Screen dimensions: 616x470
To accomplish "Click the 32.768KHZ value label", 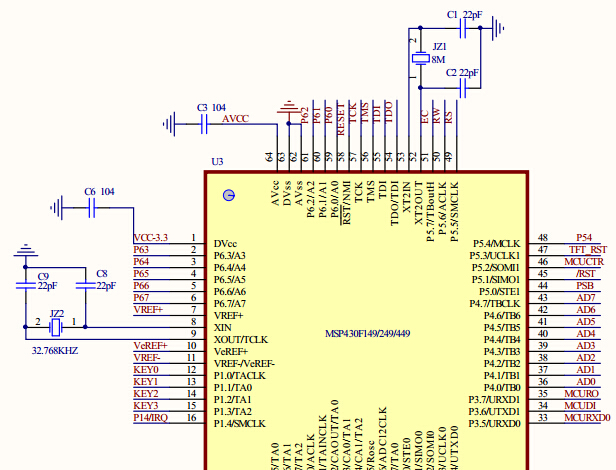I will (55, 351).
